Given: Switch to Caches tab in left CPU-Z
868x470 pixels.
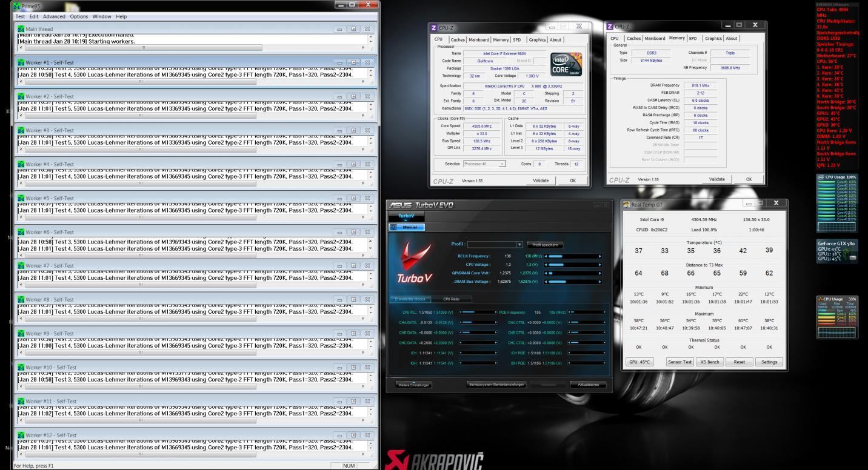Looking at the screenshot, I should click(458, 39).
